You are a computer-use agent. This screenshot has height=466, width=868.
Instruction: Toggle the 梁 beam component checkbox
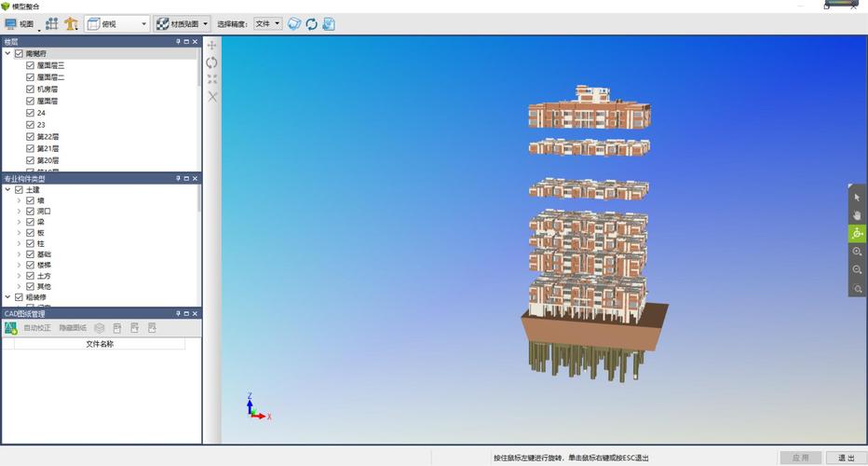point(31,222)
